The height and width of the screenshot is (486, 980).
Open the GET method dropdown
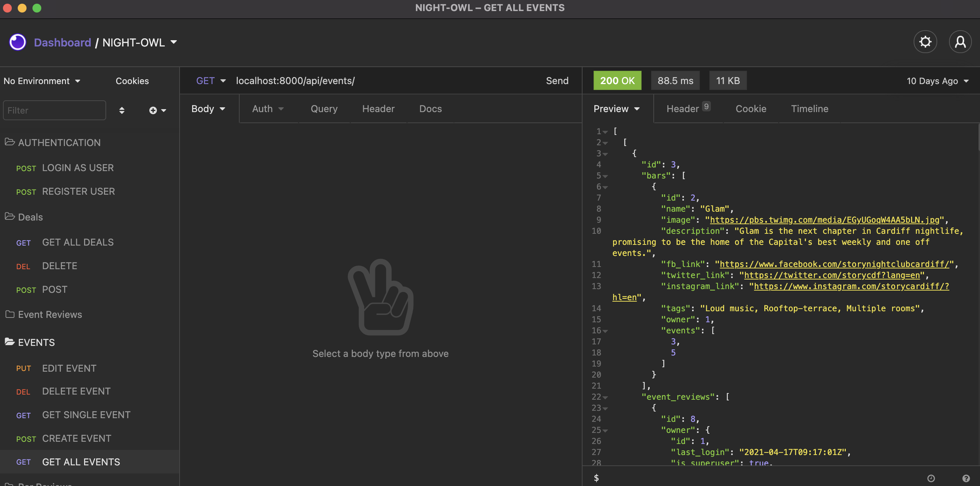[x=211, y=81]
